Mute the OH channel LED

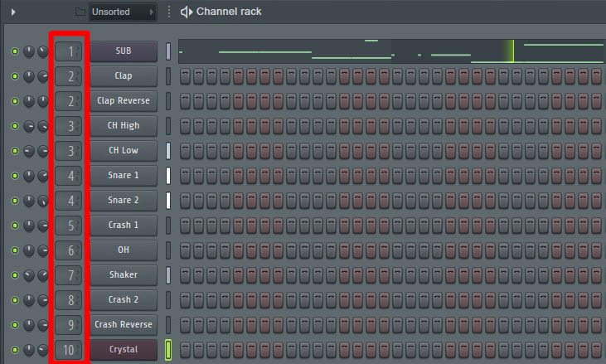15,250
